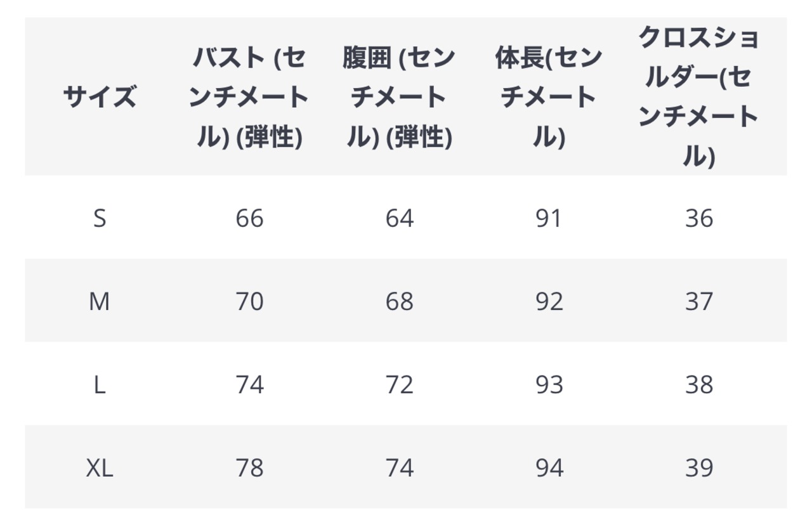Click waist value 72 in L row

coord(400,385)
